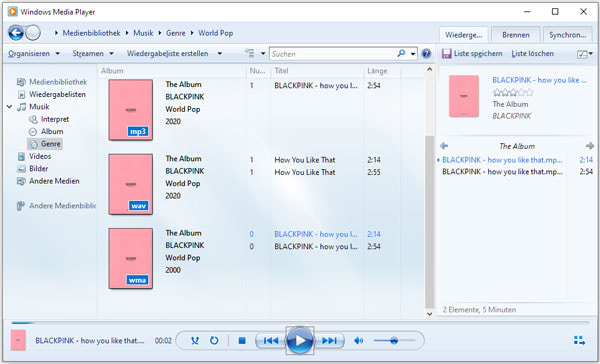Switch to the Synchronisieren tab
The height and width of the screenshot is (364, 600).
(567, 35)
